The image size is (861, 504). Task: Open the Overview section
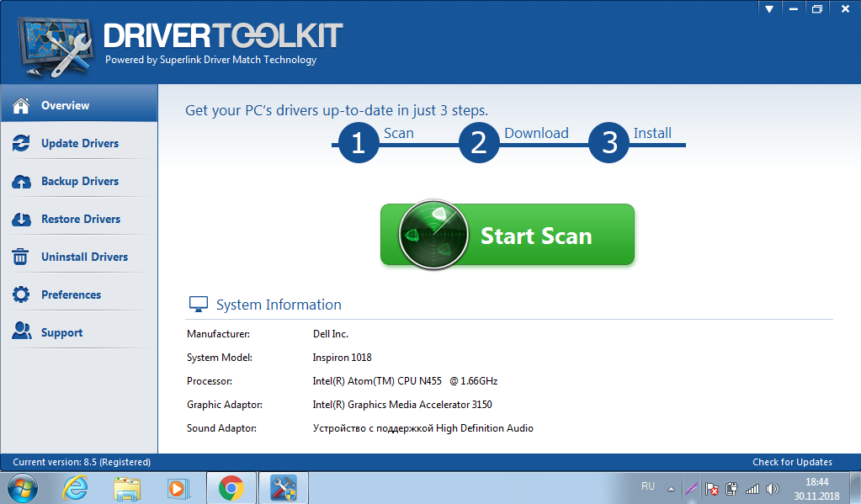[x=79, y=103]
